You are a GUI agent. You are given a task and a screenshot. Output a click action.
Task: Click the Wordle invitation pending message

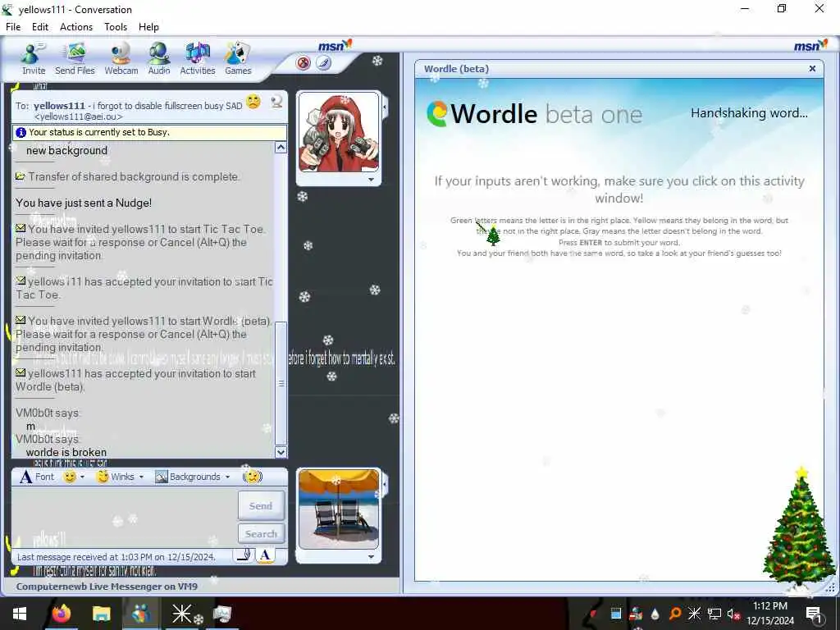pos(143,334)
